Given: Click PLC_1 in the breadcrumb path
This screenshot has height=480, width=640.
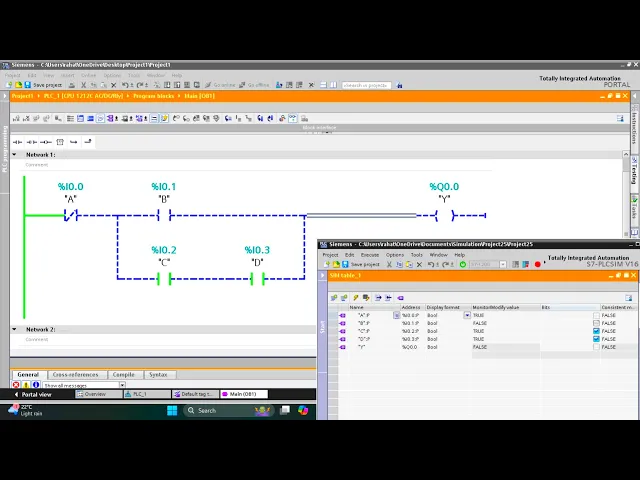Looking at the screenshot, I should click(x=83, y=96).
